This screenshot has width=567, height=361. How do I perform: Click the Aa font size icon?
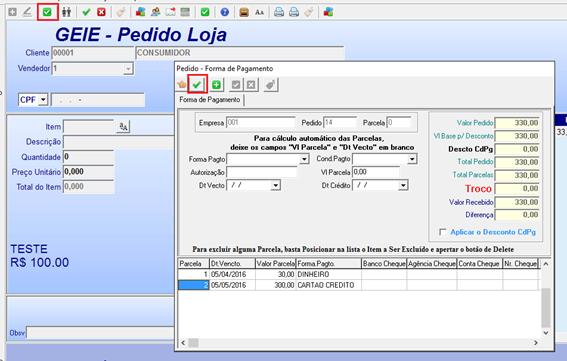click(259, 12)
